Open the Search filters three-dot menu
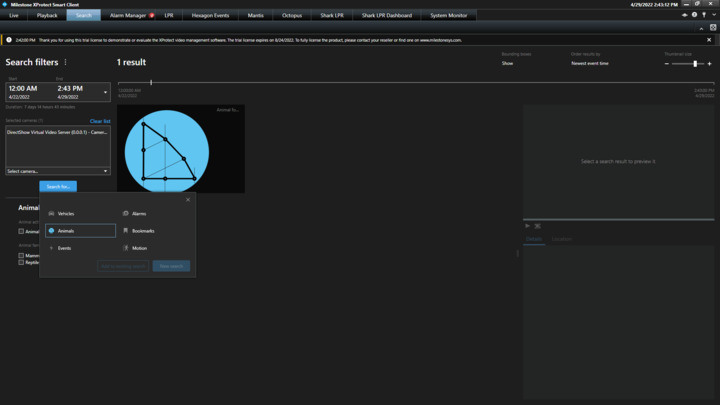720x405 pixels. tap(66, 62)
